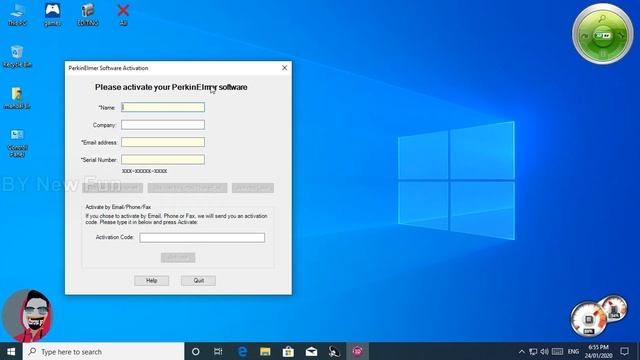Show hidden system tray icons
The width and height of the screenshot is (640, 360).
pyautogui.click(x=522, y=351)
